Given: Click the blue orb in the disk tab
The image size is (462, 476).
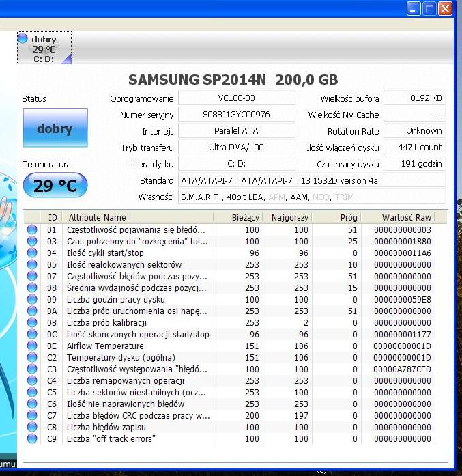Looking at the screenshot, I should tap(23, 38).
